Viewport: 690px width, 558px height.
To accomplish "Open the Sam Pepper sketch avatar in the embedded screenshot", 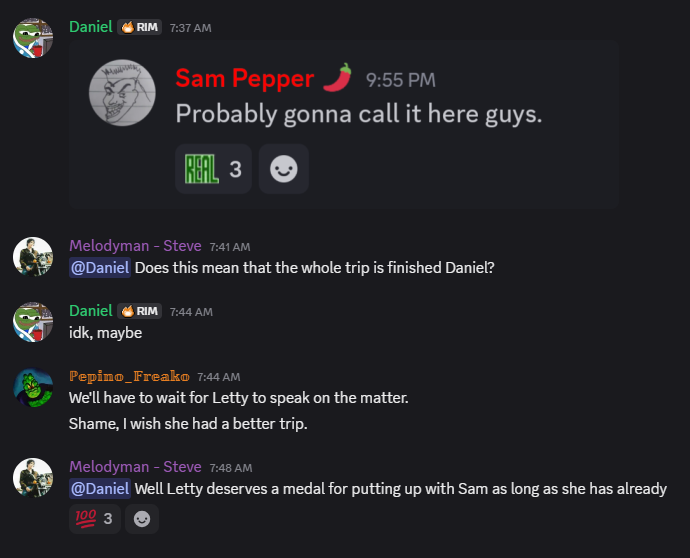I will pos(122,93).
